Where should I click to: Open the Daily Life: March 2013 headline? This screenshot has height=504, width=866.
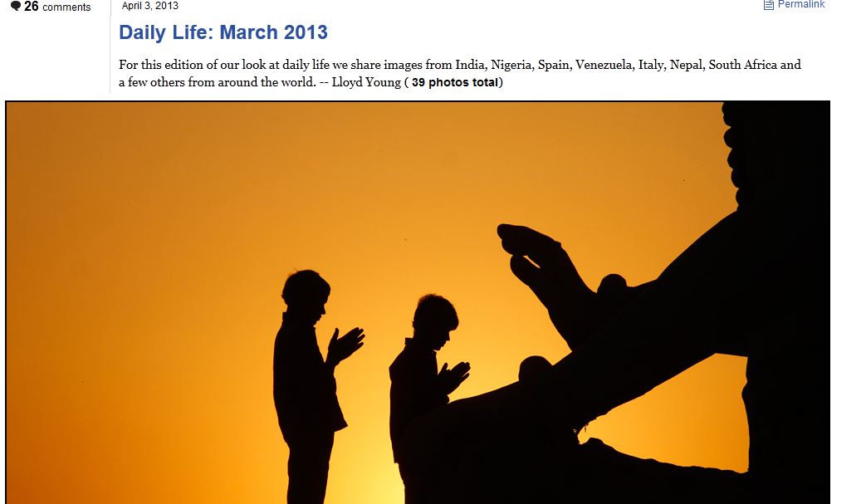223,32
